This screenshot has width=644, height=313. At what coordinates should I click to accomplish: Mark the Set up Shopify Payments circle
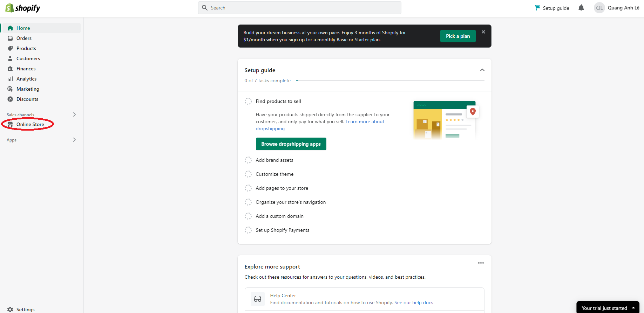[x=248, y=230]
